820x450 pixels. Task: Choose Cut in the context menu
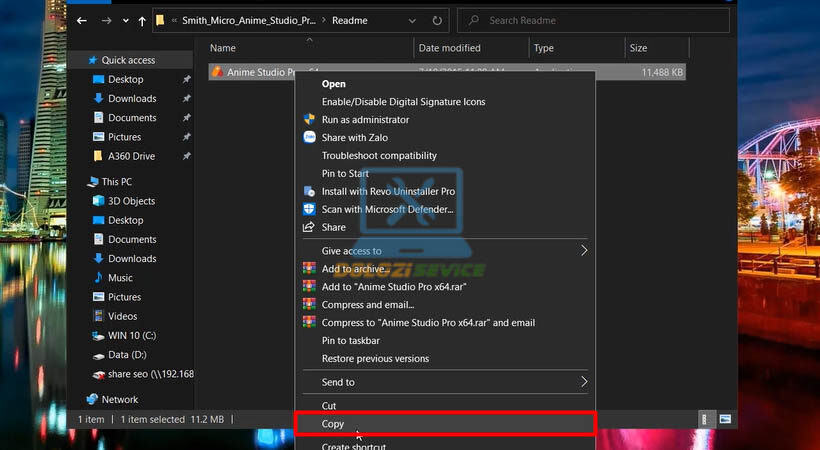329,406
